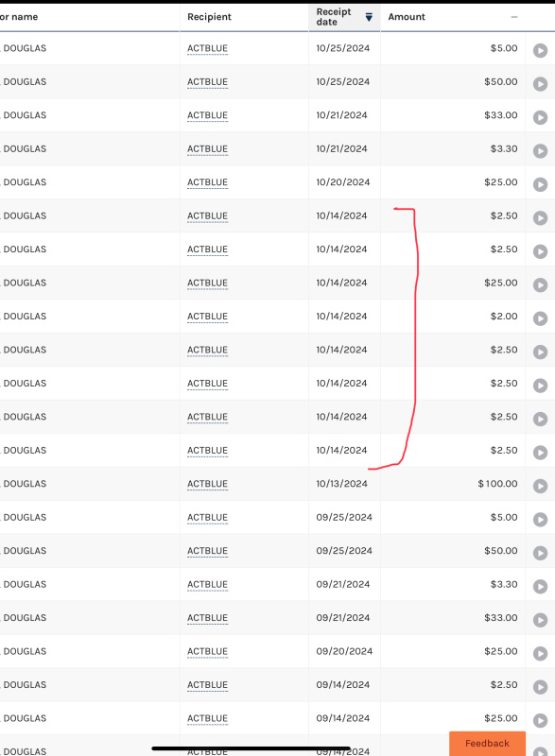This screenshot has height=756, width=555.
Task: Expand the $5.00 09/25/2024 row
Action: point(540,520)
